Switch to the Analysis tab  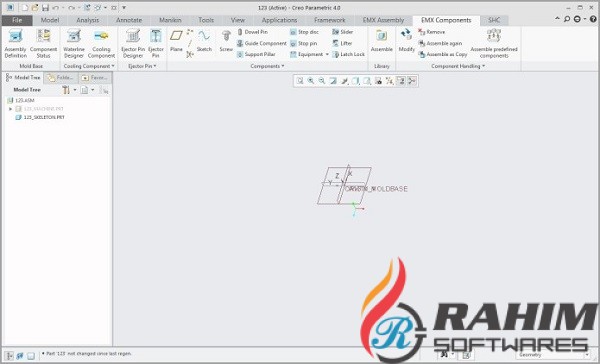point(88,20)
